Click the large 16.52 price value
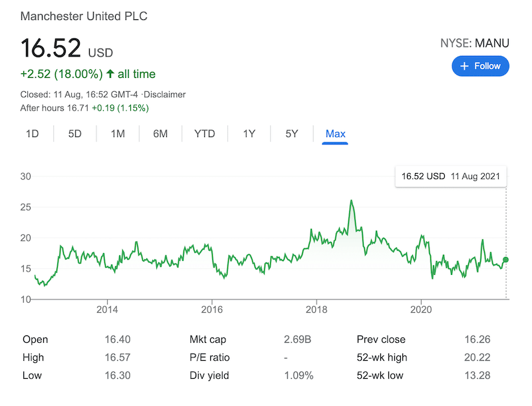This screenshot has height=406, width=532. [51, 48]
